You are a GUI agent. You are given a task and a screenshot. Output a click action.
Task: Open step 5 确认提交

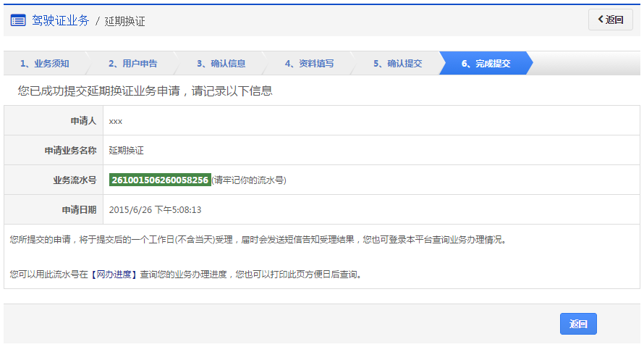pyautogui.click(x=397, y=64)
